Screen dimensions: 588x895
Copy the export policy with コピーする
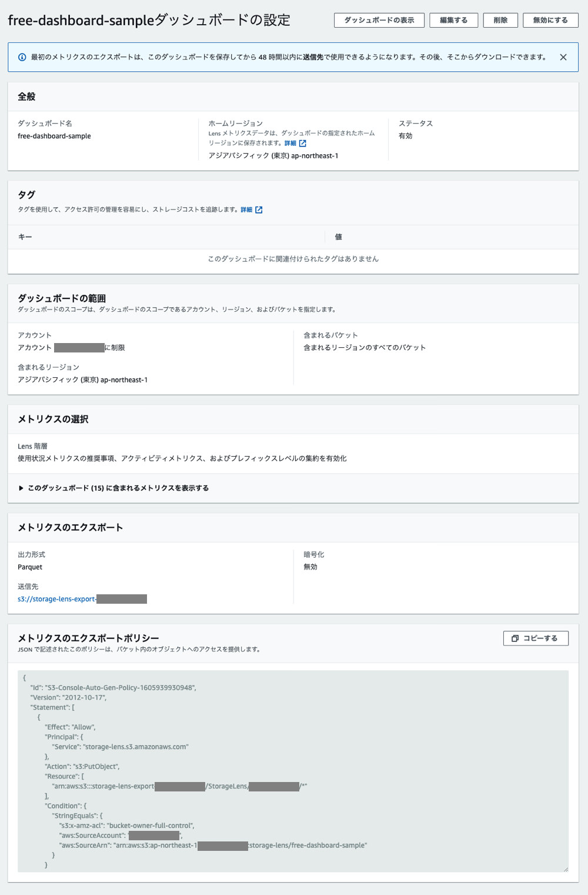tap(536, 638)
